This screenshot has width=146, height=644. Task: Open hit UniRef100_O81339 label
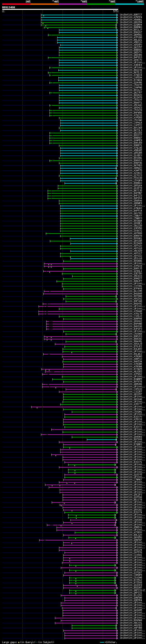pyautogui.click(x=131, y=226)
